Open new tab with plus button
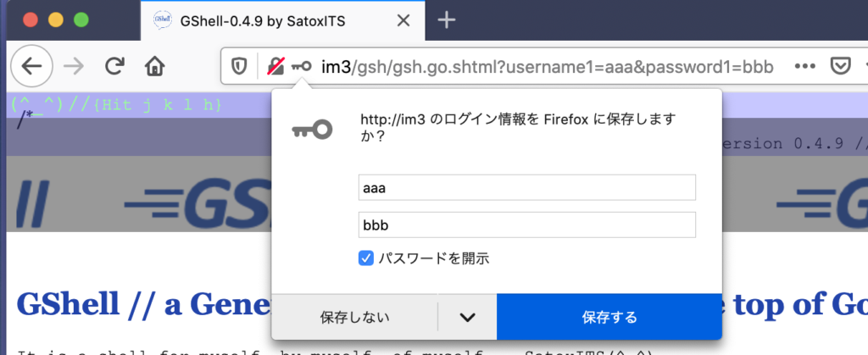 click(x=446, y=20)
